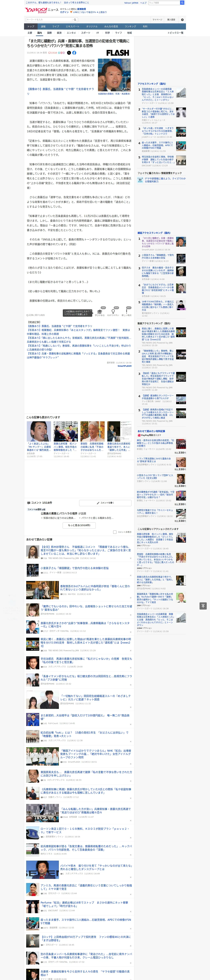Image resolution: width=210 pixels, height=980 pixels.
Task: Open the ライブ navigation tab
Action: click(x=56, y=26)
